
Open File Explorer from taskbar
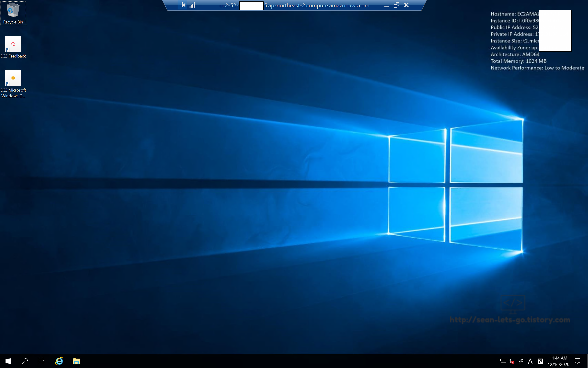coord(76,361)
